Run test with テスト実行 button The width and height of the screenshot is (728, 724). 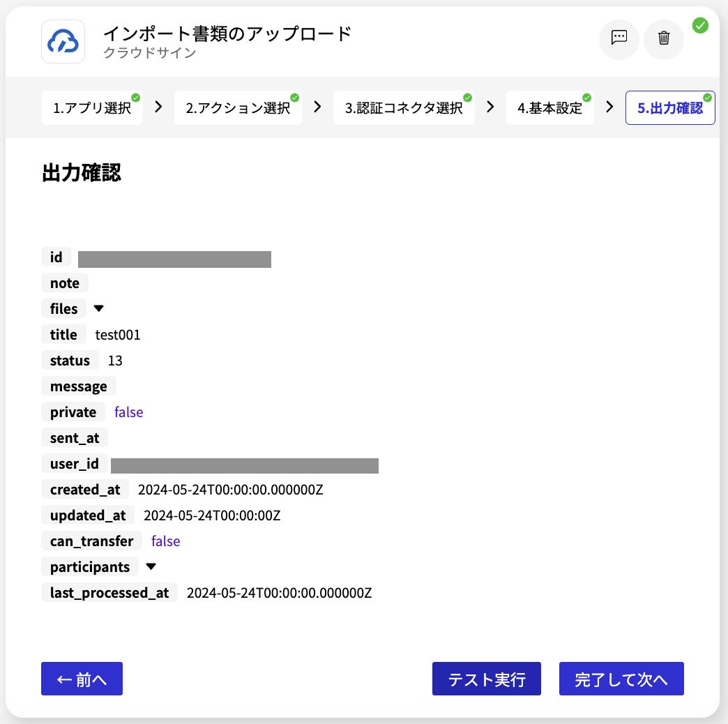[x=487, y=679]
